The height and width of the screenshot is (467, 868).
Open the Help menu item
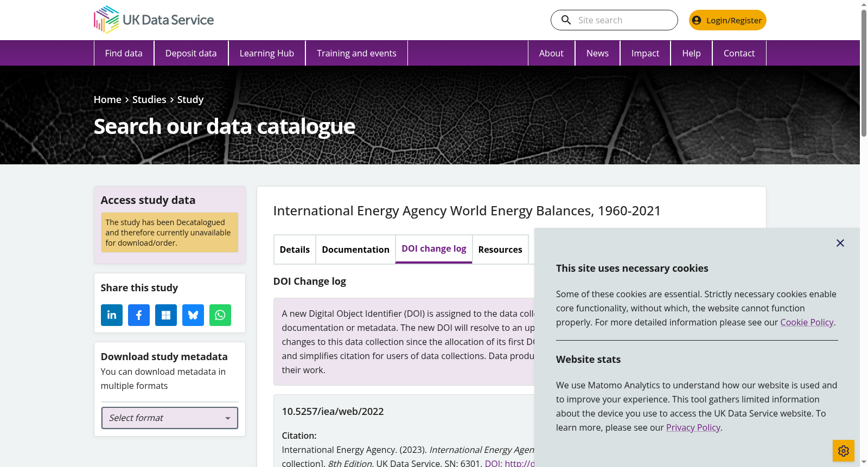[x=691, y=53]
